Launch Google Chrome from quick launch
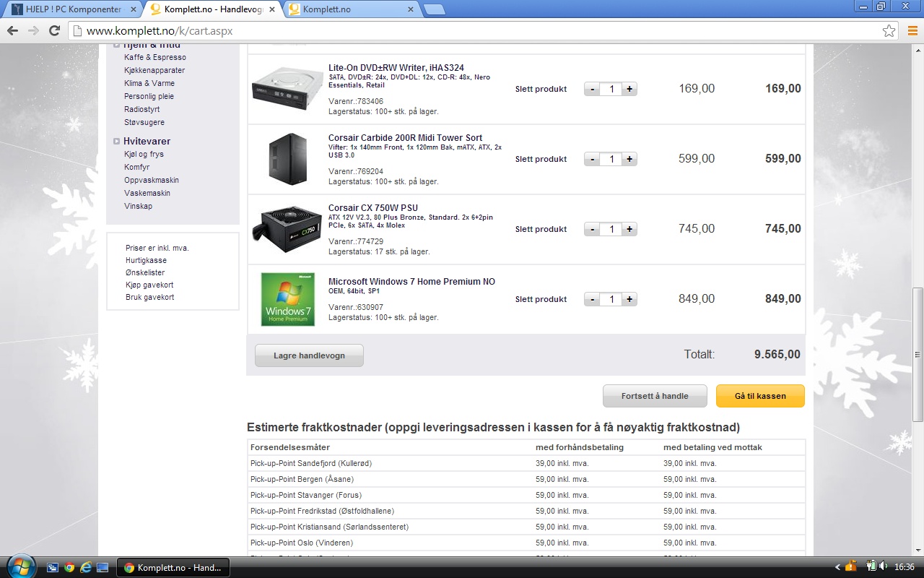924x578 pixels. click(x=69, y=568)
